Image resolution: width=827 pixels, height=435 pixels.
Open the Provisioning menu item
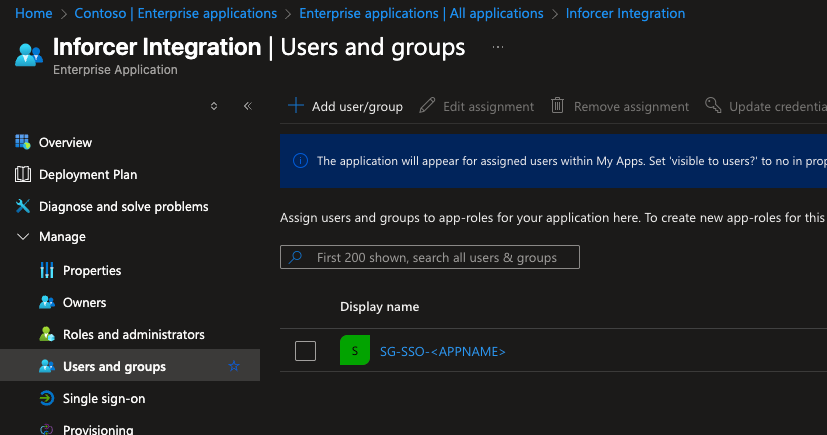[98, 429]
